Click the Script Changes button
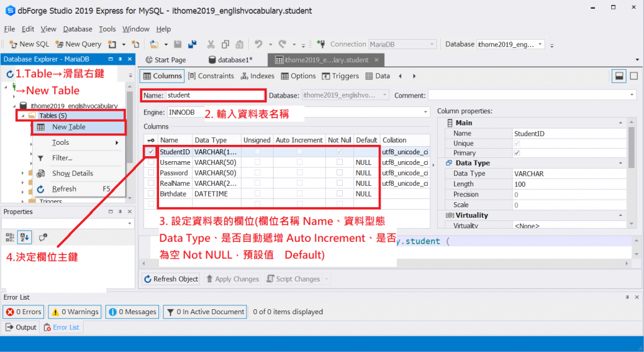Viewport: 644px width, 352px height. click(293, 279)
